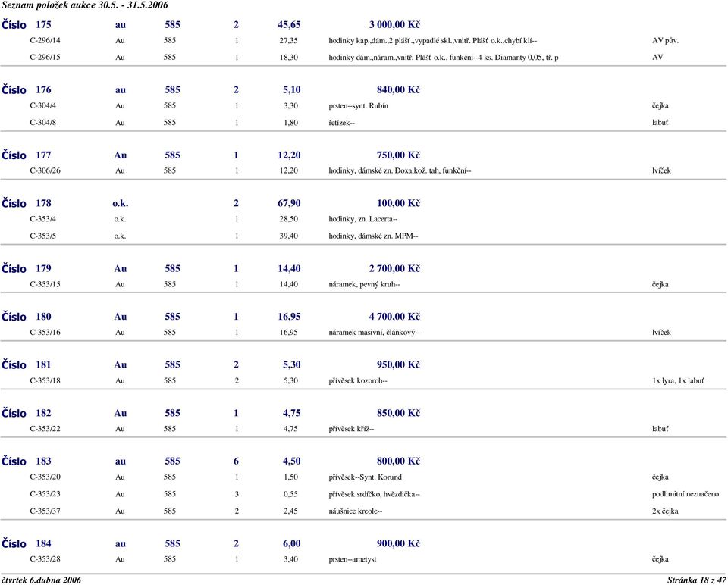Select item code C-304/4 row
The width and height of the screenshot is (728, 585).
coord(43,105)
